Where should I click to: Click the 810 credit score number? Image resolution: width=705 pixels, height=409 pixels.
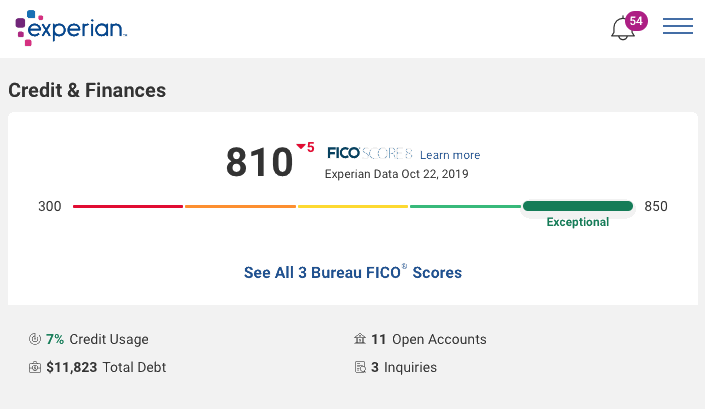(259, 162)
